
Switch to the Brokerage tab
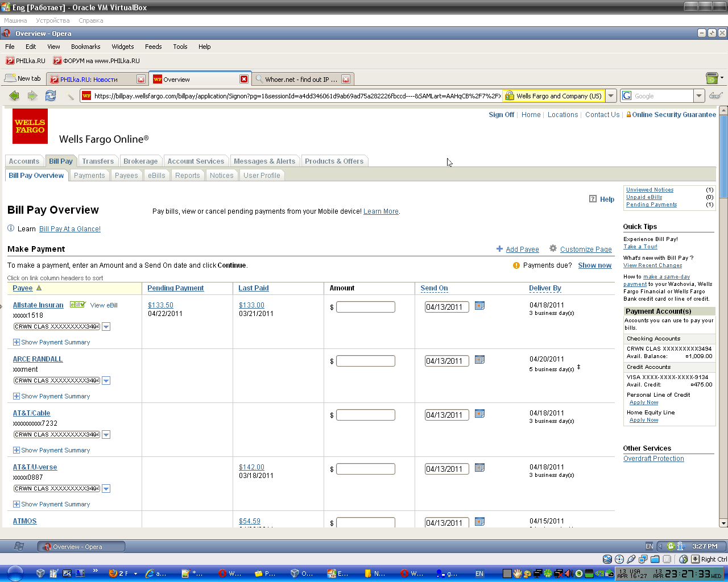[140, 161]
